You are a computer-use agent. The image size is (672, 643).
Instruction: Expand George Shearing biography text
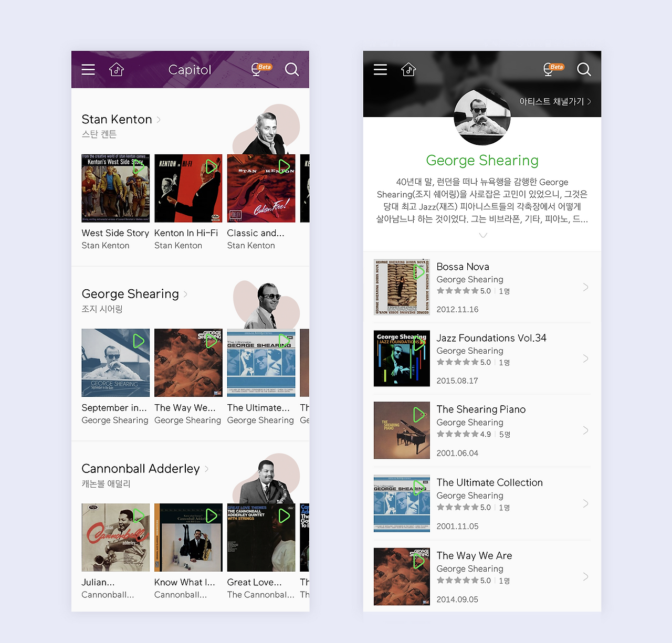tap(483, 235)
